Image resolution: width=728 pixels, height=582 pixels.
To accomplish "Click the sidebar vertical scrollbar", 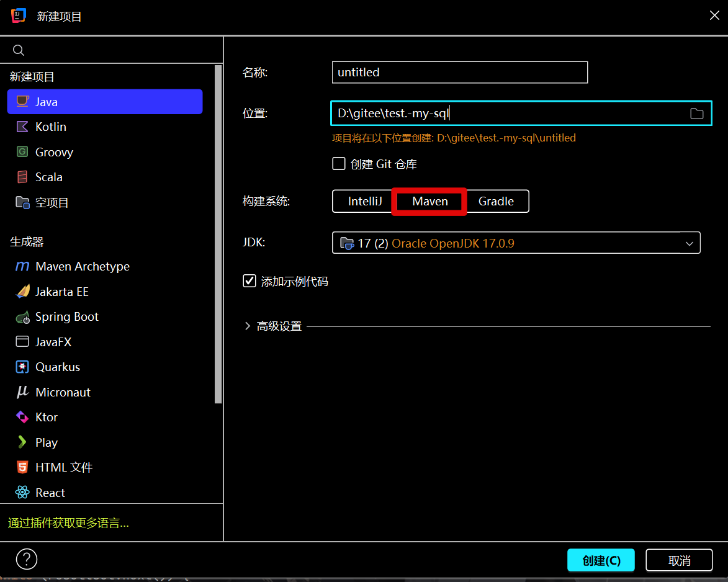I will pos(218,235).
